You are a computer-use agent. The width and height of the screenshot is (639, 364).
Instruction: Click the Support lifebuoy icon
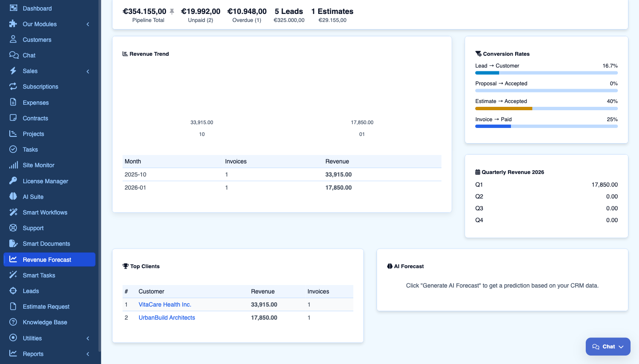[14, 228]
